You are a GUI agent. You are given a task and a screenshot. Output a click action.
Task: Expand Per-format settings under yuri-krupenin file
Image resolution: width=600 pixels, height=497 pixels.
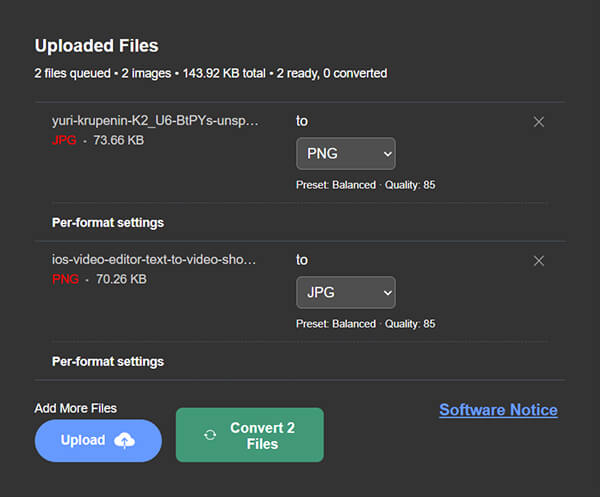click(108, 223)
